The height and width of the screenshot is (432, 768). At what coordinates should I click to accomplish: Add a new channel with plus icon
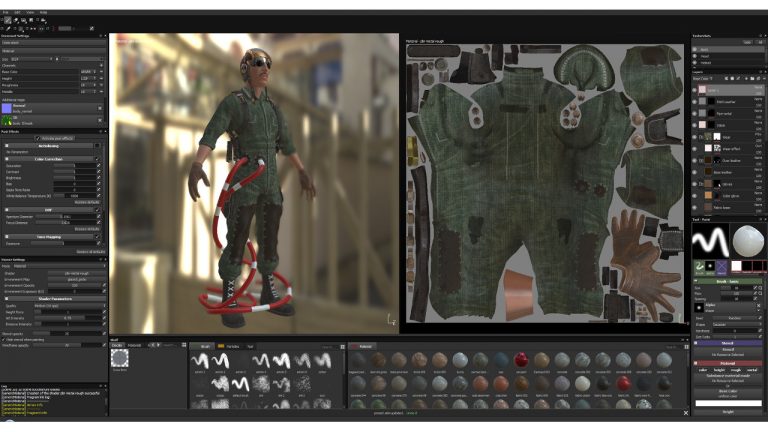101,65
